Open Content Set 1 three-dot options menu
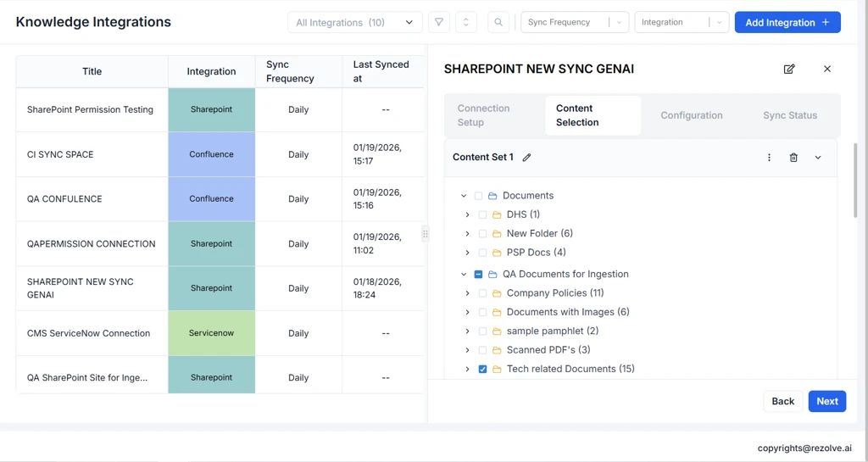The height and width of the screenshot is (462, 868). 769,158
